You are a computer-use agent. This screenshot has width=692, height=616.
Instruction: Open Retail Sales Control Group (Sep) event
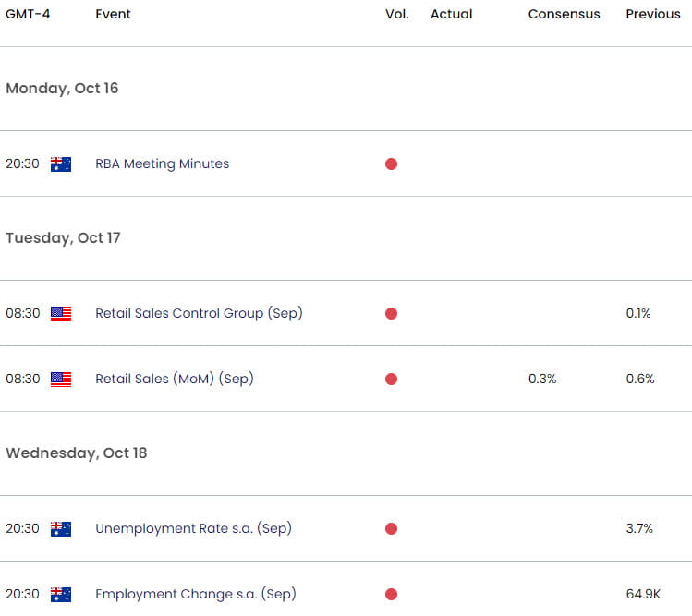tap(199, 313)
